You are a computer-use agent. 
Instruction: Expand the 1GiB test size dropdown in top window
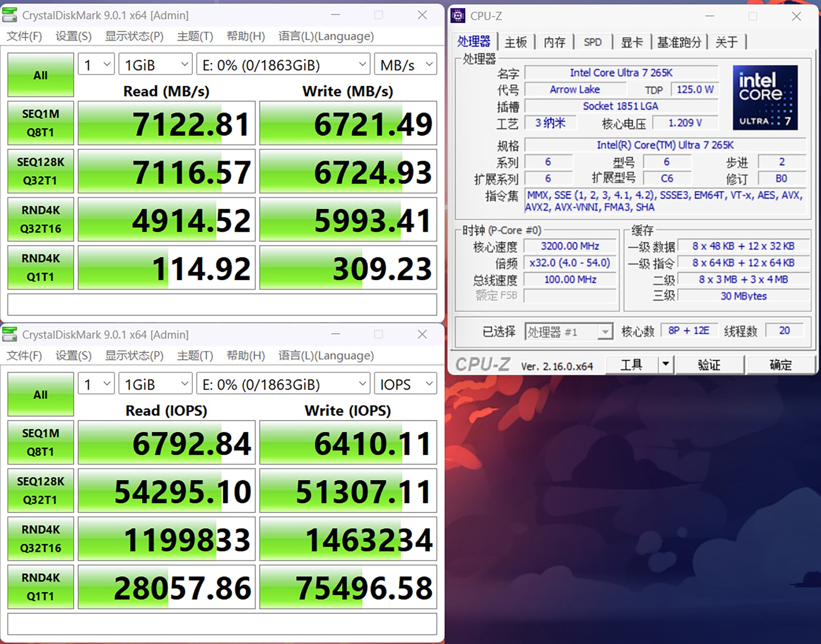pyautogui.click(x=155, y=64)
